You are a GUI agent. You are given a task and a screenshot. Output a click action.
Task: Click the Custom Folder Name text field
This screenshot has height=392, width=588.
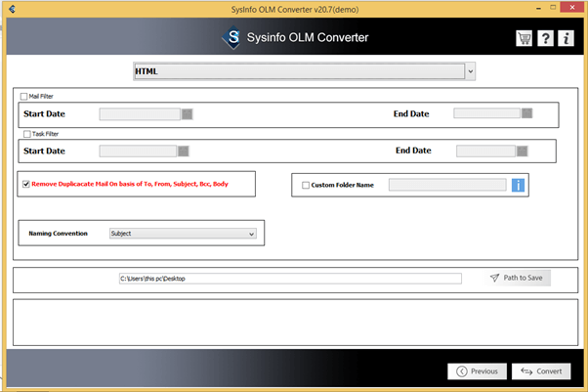[447, 185]
